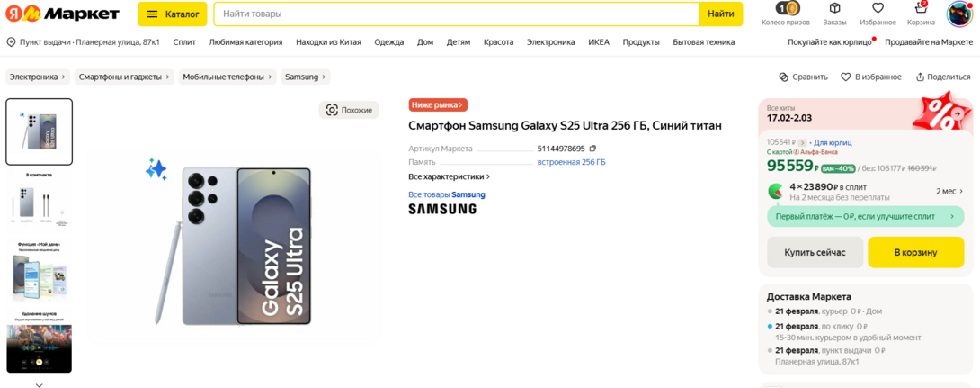The height and width of the screenshot is (388, 980).
Task: Copy the Артикул Маркета number
Action: [592, 149]
